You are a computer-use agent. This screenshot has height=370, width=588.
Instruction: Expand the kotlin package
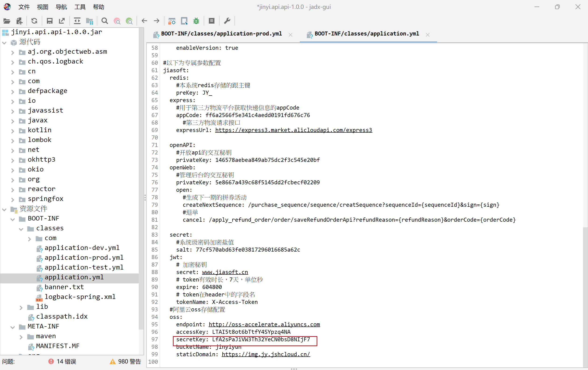click(x=13, y=131)
